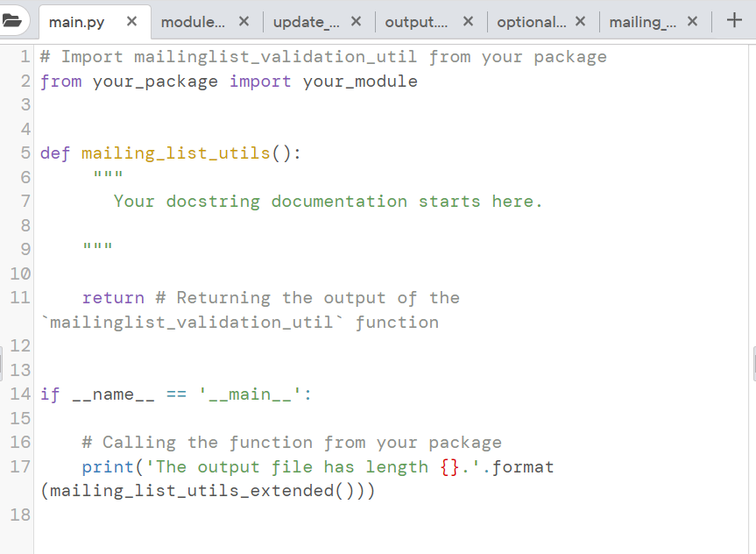
Task: Click the 'mailing_list_utils' function name
Action: 176,153
